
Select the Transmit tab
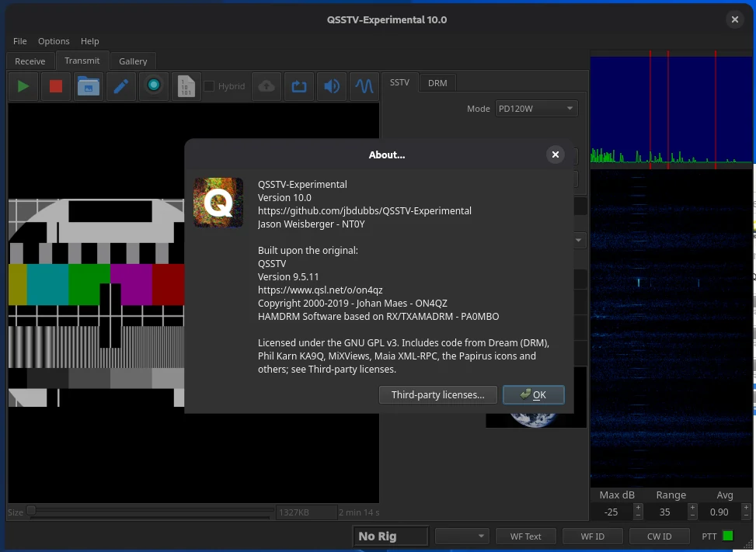coord(82,61)
